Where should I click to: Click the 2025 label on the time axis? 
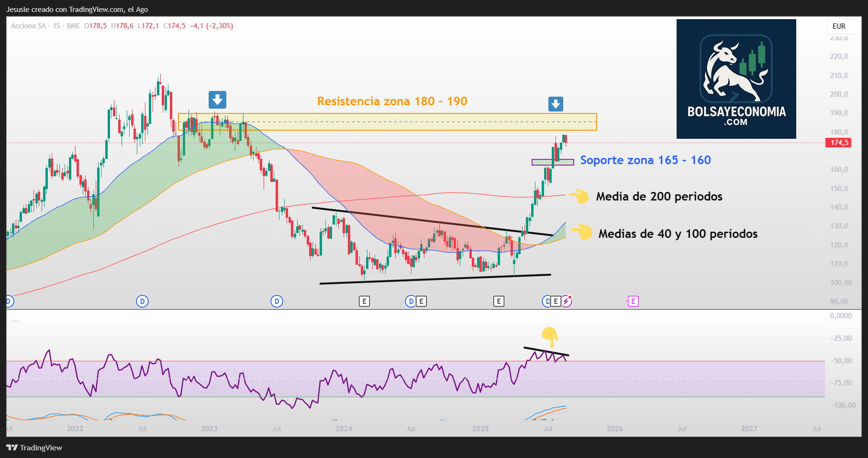pos(480,428)
